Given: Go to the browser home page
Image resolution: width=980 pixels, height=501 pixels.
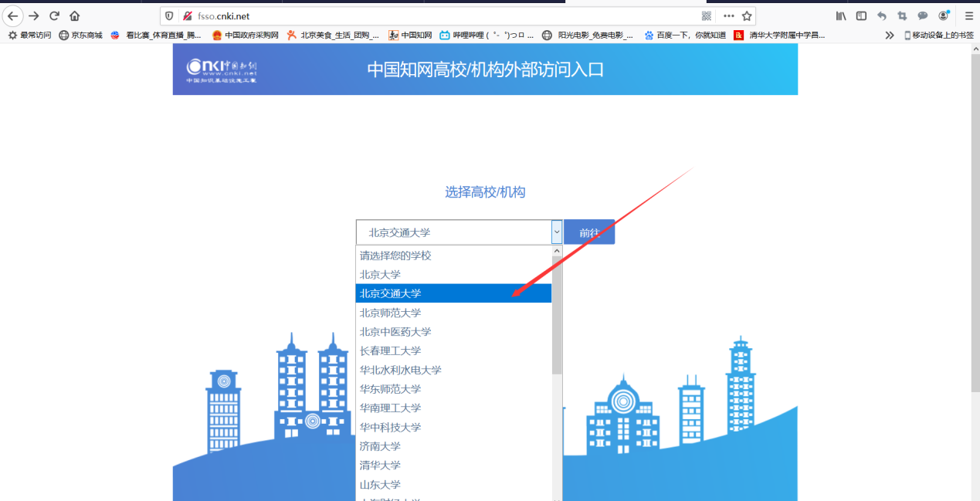Looking at the screenshot, I should (x=75, y=15).
